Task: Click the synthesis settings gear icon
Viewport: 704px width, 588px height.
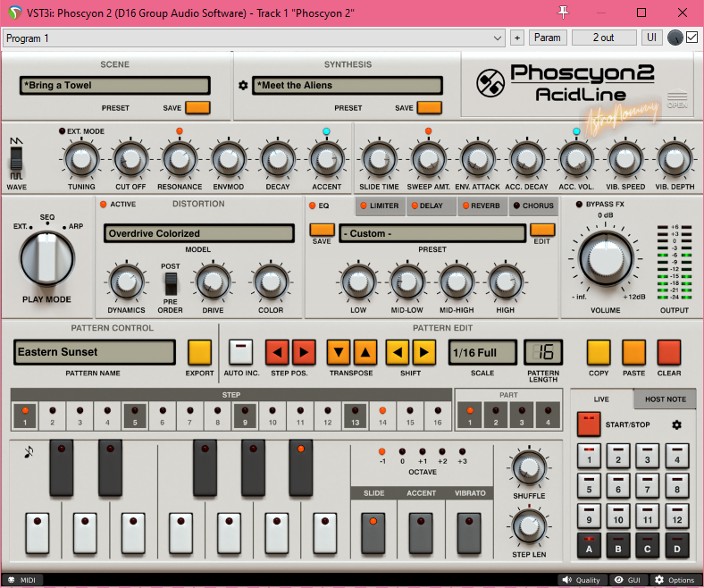Action: pos(243,85)
